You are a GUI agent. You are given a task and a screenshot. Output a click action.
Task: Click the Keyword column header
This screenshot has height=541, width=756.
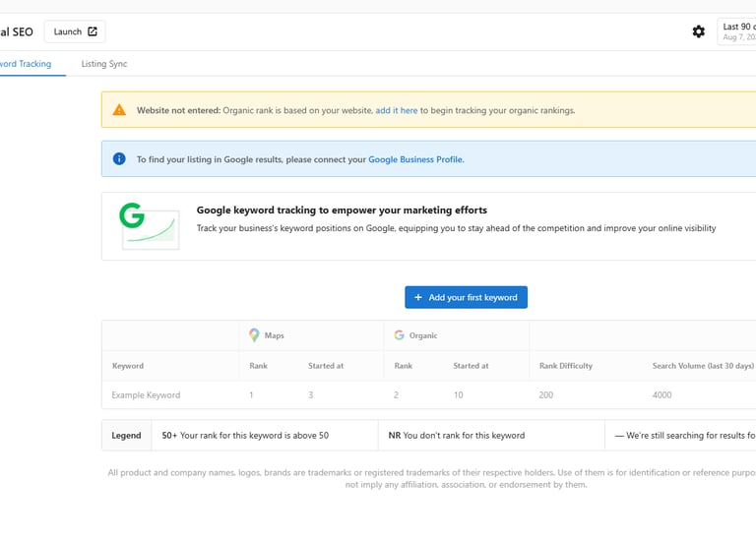[x=128, y=366]
